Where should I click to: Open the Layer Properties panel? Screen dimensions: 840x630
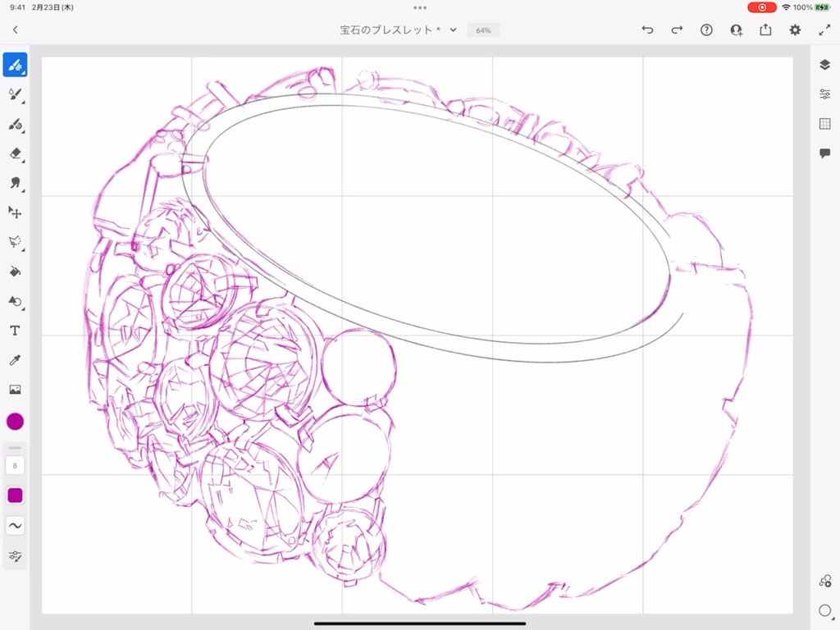pyautogui.click(x=825, y=94)
